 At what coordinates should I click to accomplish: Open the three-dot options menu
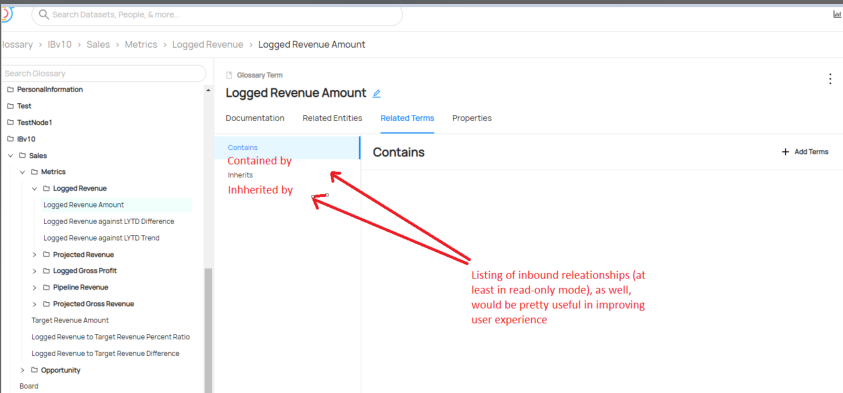tap(830, 79)
